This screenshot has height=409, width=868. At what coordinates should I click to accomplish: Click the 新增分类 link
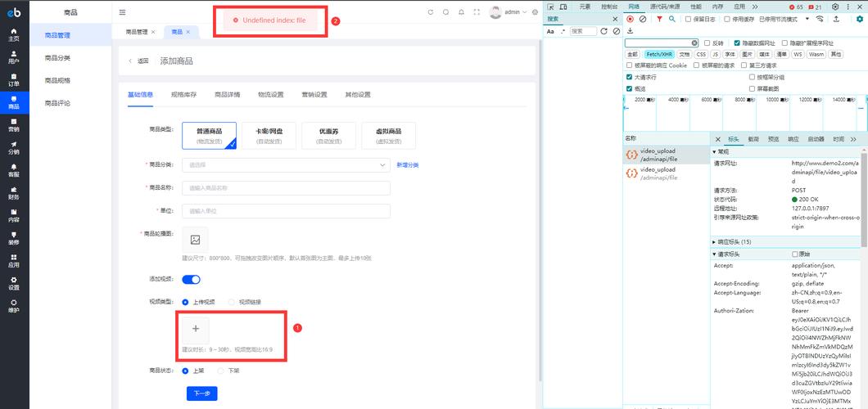(408, 164)
